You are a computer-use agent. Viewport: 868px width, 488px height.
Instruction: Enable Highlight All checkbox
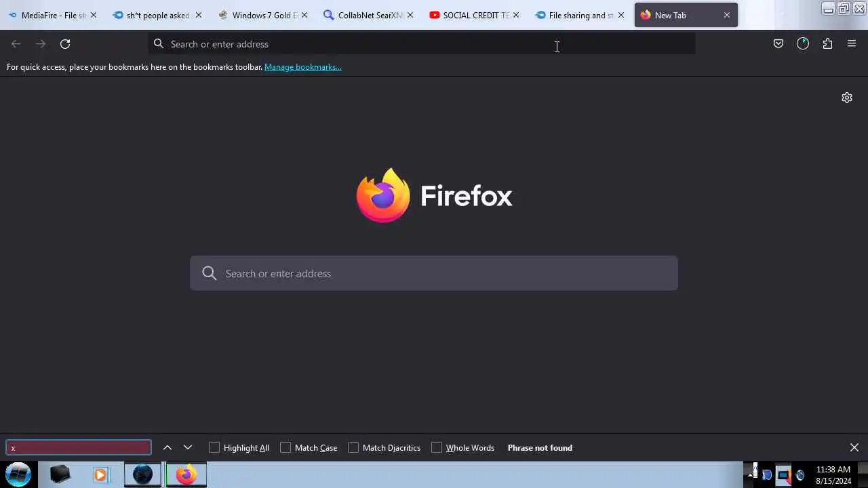pos(214,447)
